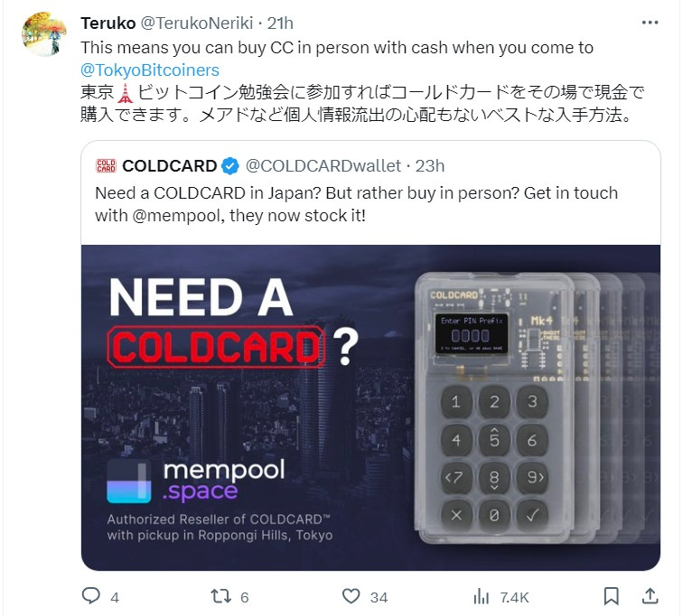Open the Need a COLDCARD promotional image
Image resolution: width=683 pixels, height=616 pixels.
point(370,407)
